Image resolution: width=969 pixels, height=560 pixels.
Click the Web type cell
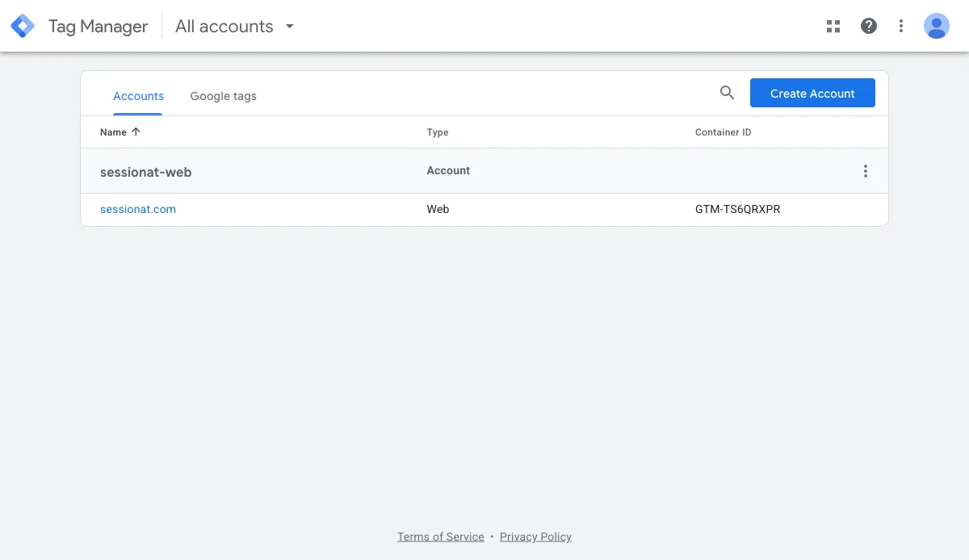pos(438,209)
